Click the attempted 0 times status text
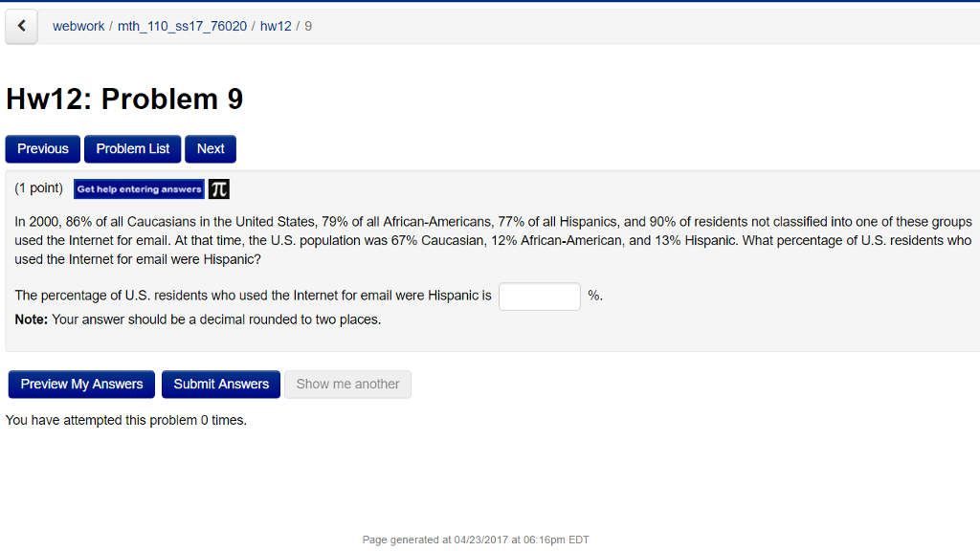 [124, 420]
